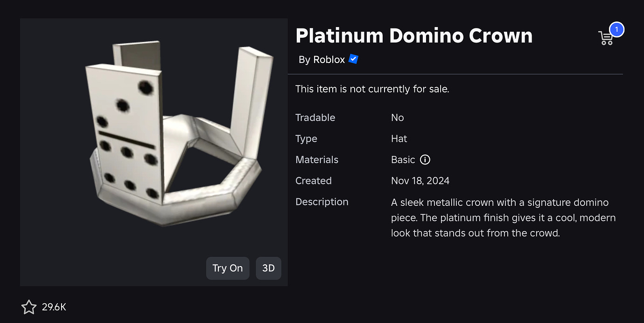
Task: Click the verified badge next to Roblox
Action: coord(353,59)
